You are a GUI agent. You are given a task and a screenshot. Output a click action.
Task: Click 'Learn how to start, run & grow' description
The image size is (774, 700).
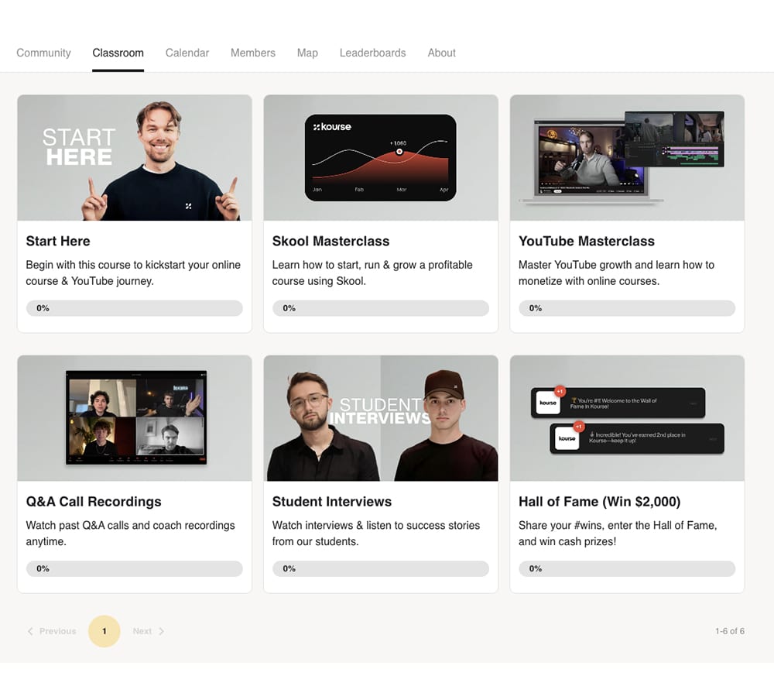pos(372,273)
